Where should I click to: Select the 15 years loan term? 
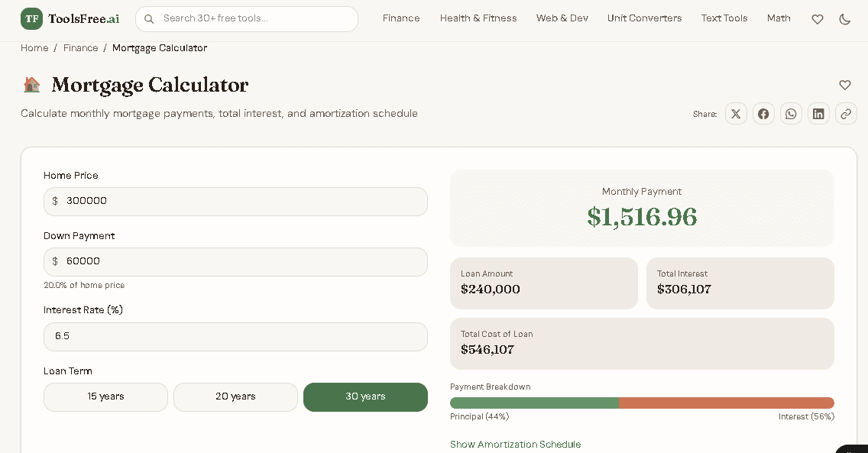[x=105, y=397]
